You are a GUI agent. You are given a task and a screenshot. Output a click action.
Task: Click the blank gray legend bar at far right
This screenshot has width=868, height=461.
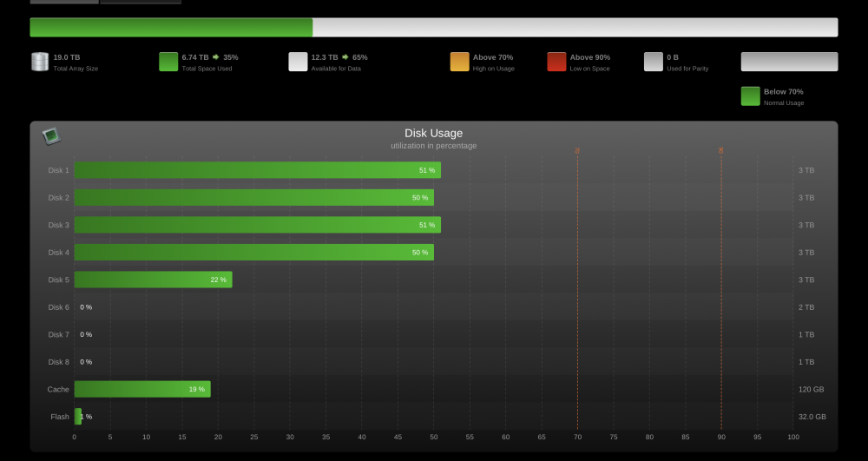click(789, 62)
